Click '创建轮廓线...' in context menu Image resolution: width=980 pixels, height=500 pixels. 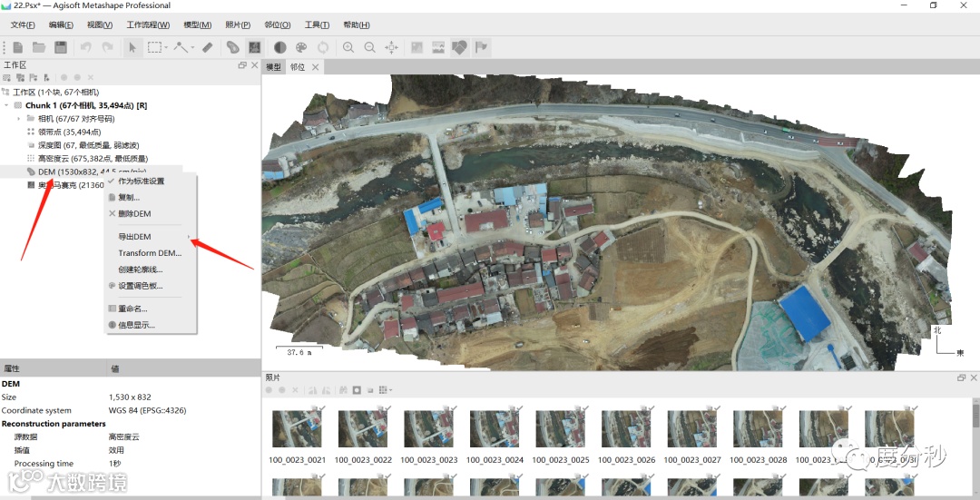pos(141,270)
